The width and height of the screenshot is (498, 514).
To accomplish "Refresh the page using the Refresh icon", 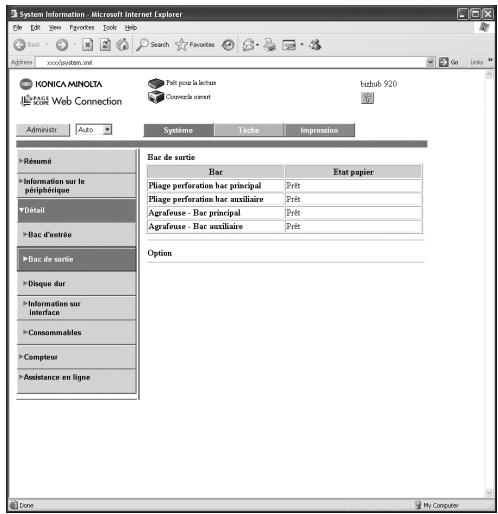I will pos(105,45).
